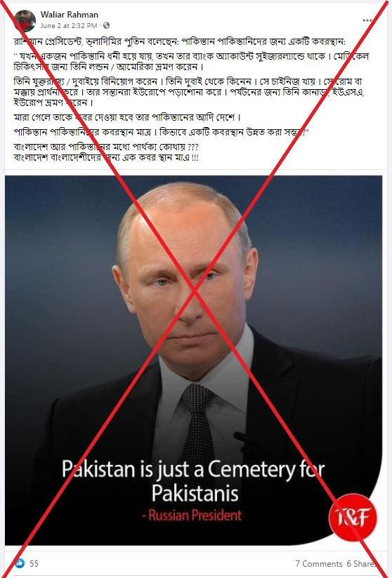The image size is (392, 578).
Task: Click the Bengali line ending with '???'
Action: [x=106, y=147]
